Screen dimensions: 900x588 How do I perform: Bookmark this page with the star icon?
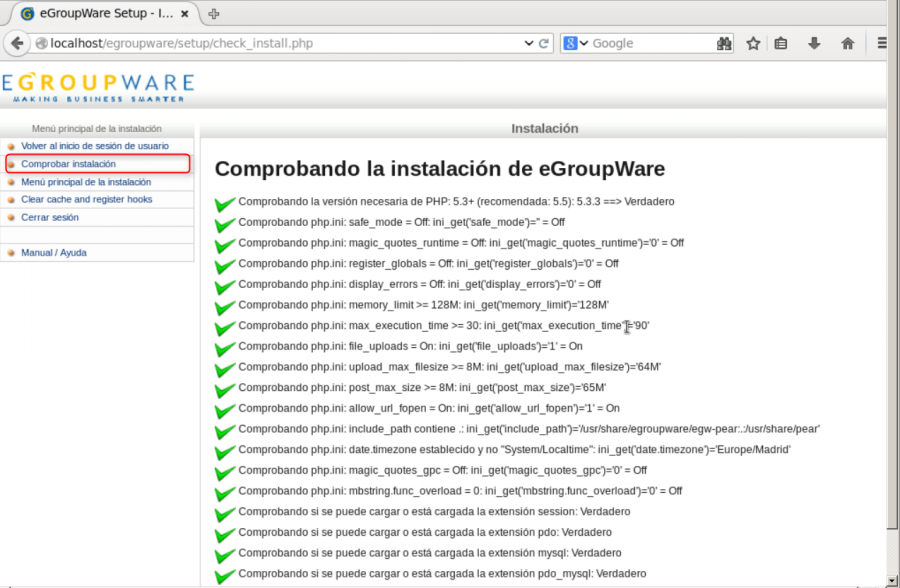753,43
